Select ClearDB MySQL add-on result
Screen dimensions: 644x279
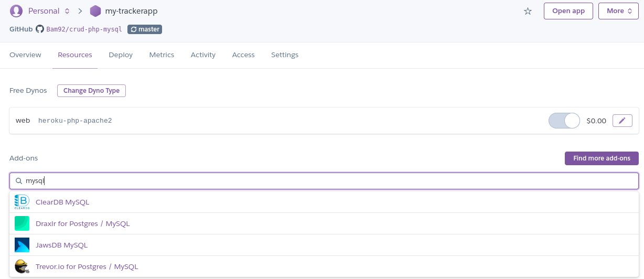pos(324,202)
